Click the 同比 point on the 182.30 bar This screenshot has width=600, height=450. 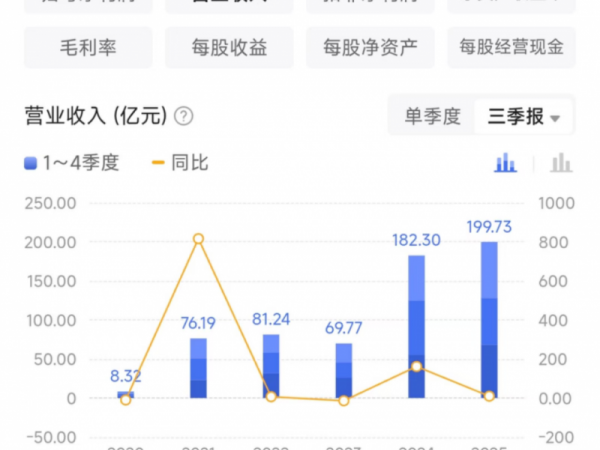(416, 367)
